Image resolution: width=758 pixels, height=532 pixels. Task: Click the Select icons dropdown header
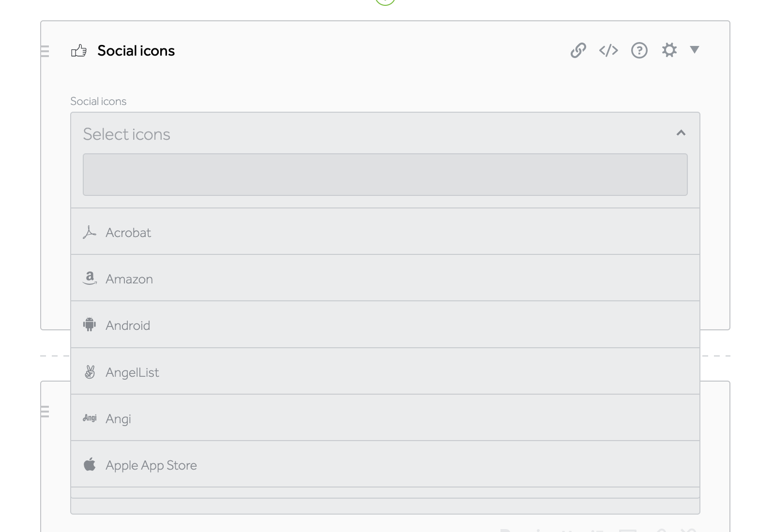[x=385, y=134]
